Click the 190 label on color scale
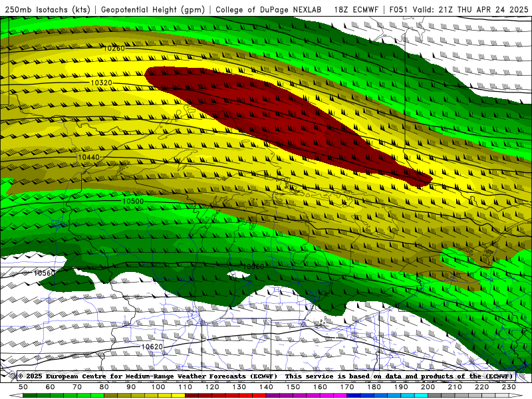 coord(401,387)
